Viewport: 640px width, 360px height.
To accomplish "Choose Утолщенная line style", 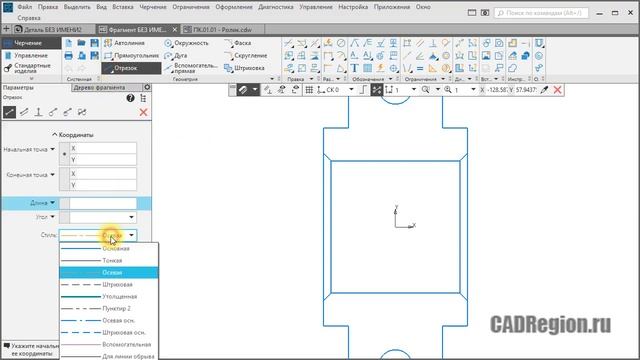I will tap(109, 296).
